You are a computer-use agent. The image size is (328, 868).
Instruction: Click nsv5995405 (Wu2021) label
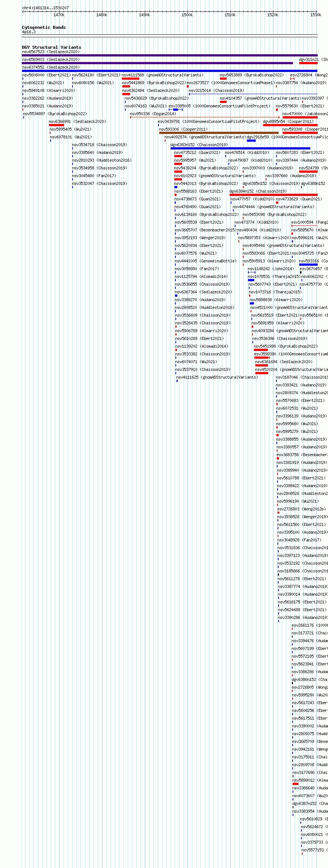(70, 129)
